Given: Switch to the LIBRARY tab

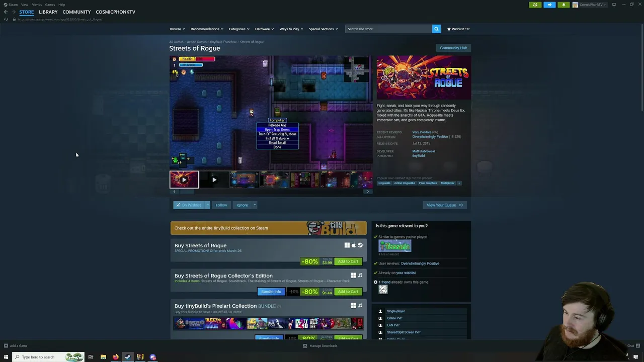Looking at the screenshot, I should click(48, 12).
